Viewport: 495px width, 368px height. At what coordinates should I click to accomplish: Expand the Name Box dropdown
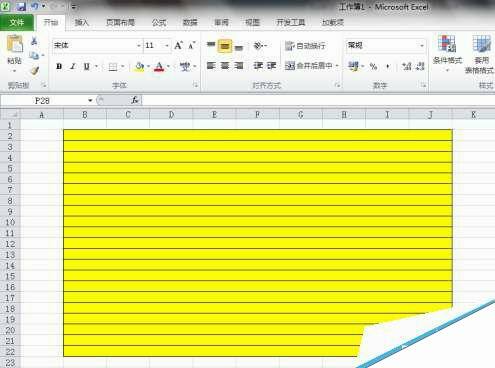[90, 100]
